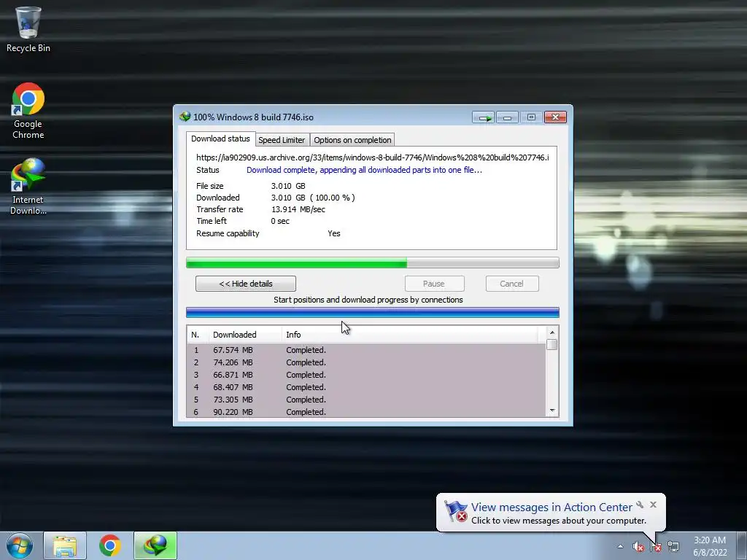The height and width of the screenshot is (560, 747).
Task: Select the Google Chrome desktop shortcut
Action: tap(28, 111)
